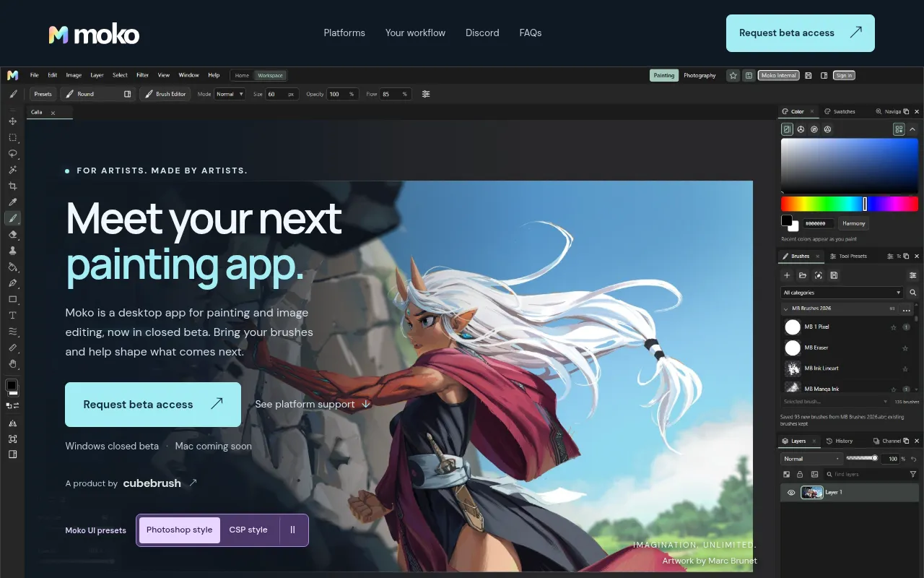Collapse the color panel chevron
Viewport: 924px width, 578px height.
(912, 129)
